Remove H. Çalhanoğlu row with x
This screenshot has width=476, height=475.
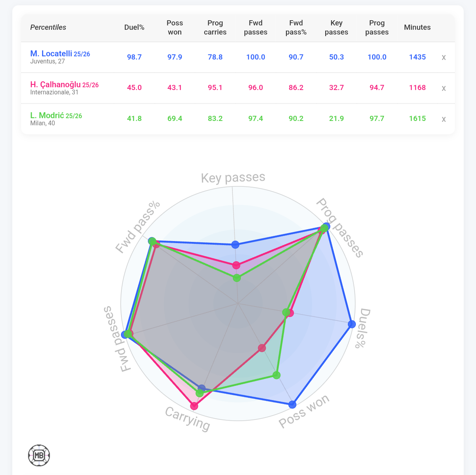443,88
